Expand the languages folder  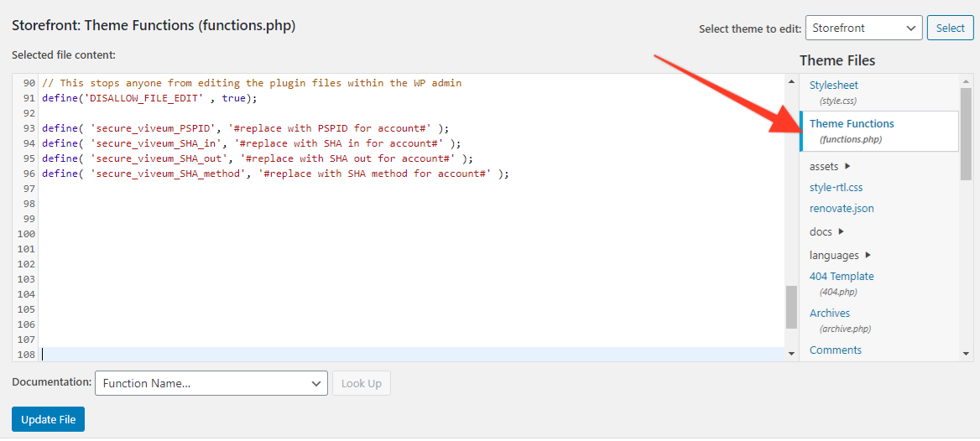pyautogui.click(x=840, y=256)
